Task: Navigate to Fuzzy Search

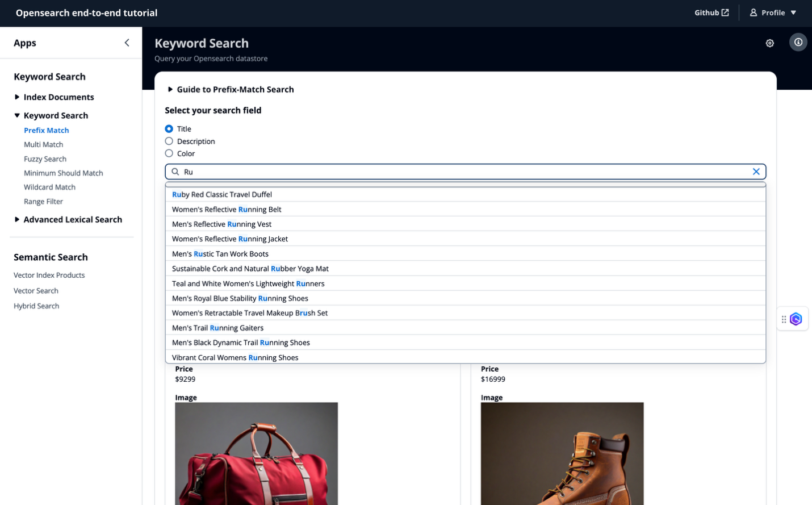Action: pyautogui.click(x=45, y=159)
